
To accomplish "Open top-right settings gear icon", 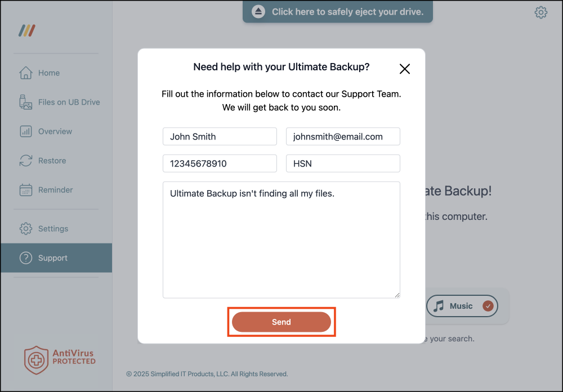I will pos(540,12).
